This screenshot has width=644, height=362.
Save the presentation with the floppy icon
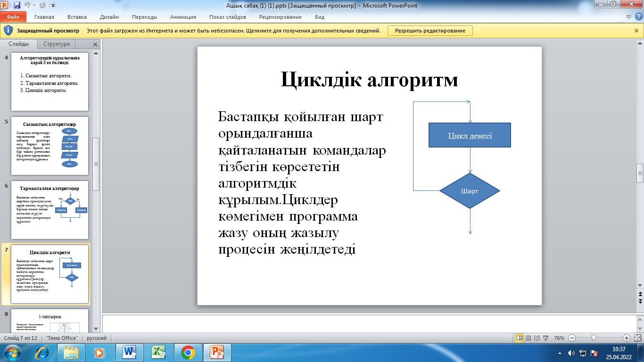tap(17, 6)
